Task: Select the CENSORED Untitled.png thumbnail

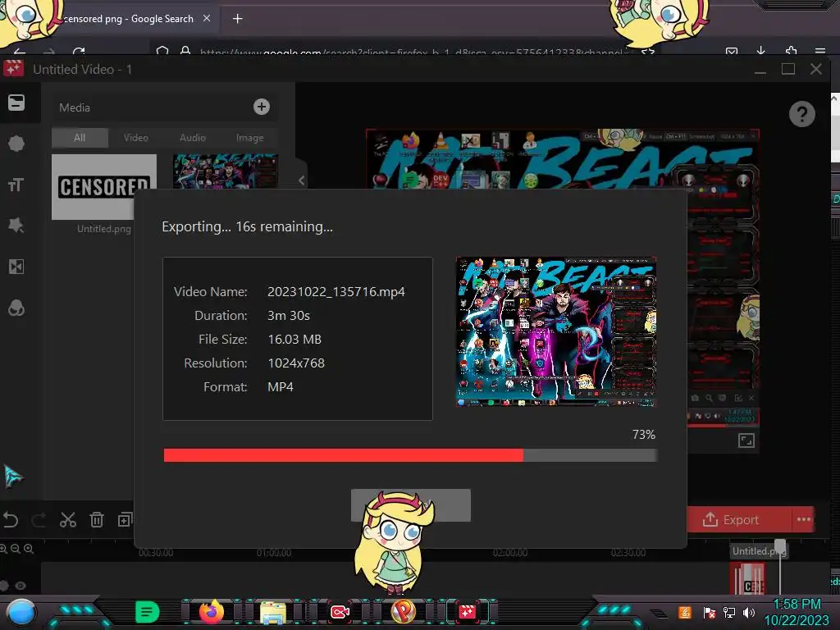Action: 104,187
